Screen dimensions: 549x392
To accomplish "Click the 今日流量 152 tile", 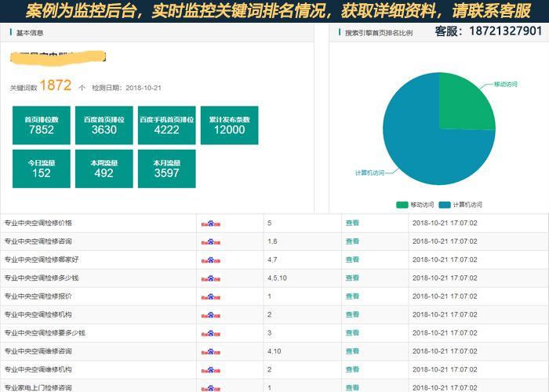I will coord(42,169).
